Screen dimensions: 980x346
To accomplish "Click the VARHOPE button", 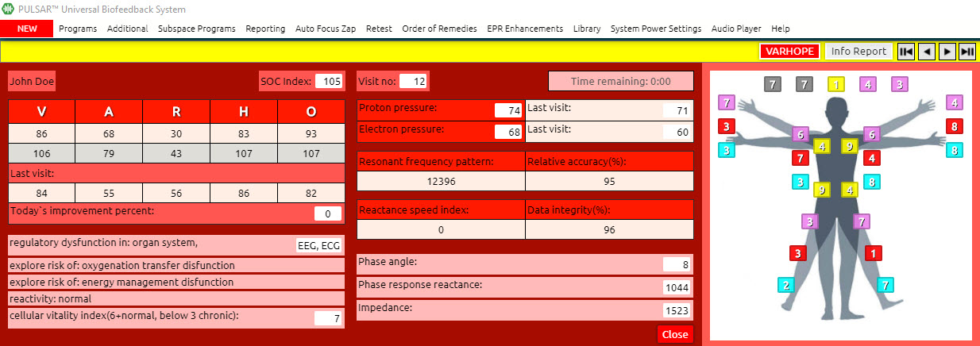I will pyautogui.click(x=789, y=52).
